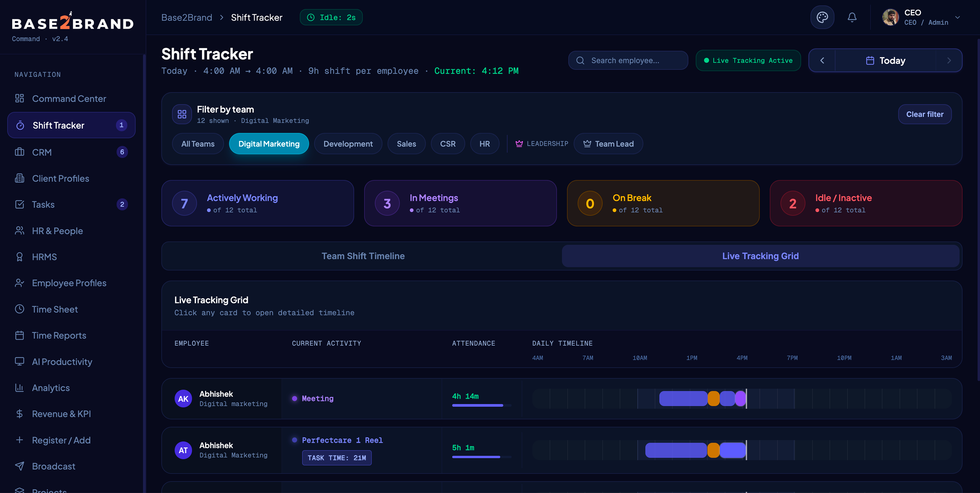Click the CRM briefcase icon
Screen dimensions: 980x493
click(19, 152)
